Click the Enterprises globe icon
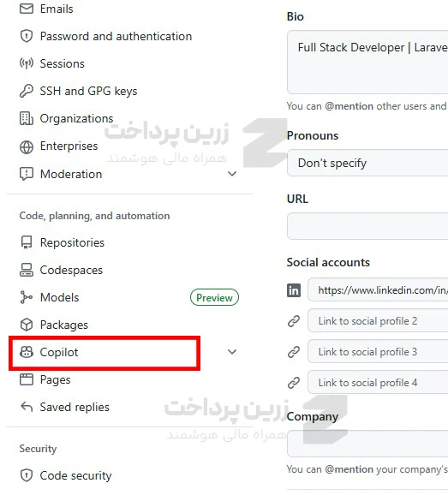This screenshot has height=495, width=448. pos(27,146)
